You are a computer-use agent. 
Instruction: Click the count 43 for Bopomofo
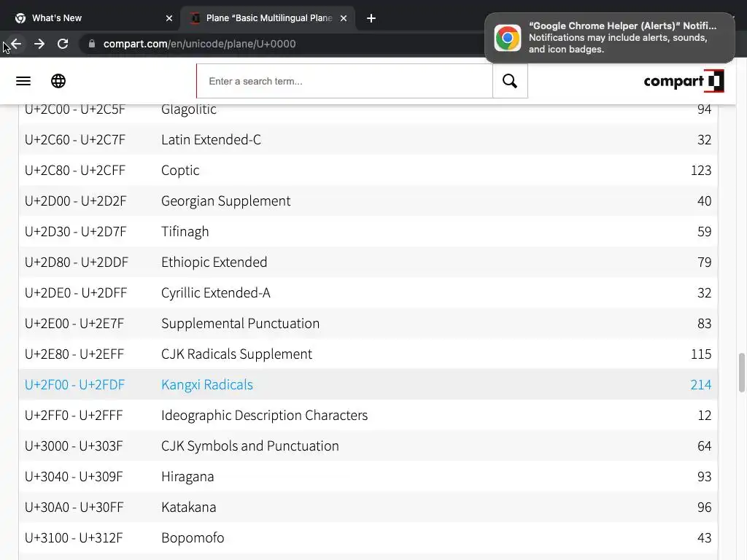tap(704, 537)
